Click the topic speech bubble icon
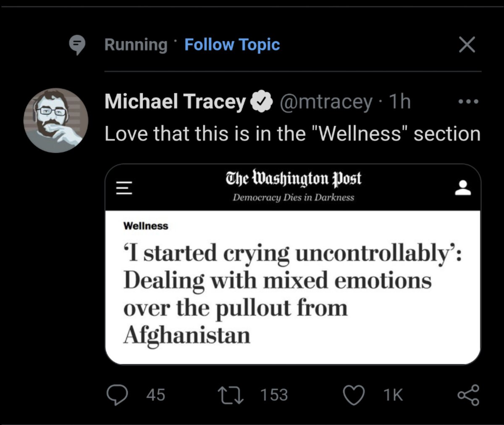504x425 pixels. [x=77, y=45]
